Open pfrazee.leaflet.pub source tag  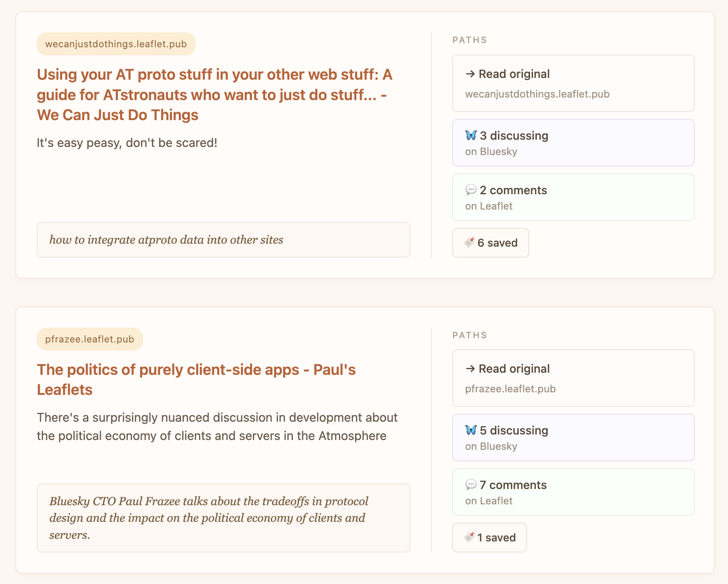(89, 339)
